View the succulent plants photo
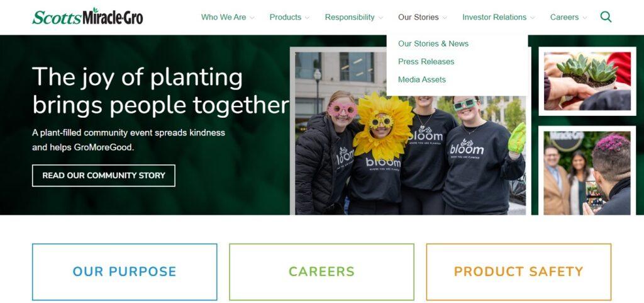Viewport: 644px width, 303px height. [x=587, y=81]
